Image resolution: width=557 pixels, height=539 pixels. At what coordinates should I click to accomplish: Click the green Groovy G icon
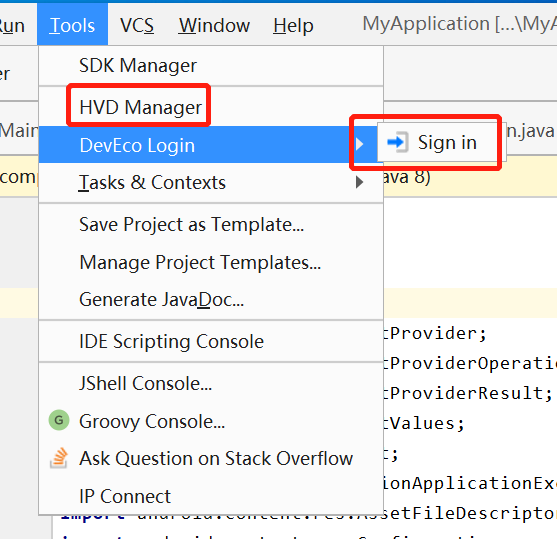[59, 420]
